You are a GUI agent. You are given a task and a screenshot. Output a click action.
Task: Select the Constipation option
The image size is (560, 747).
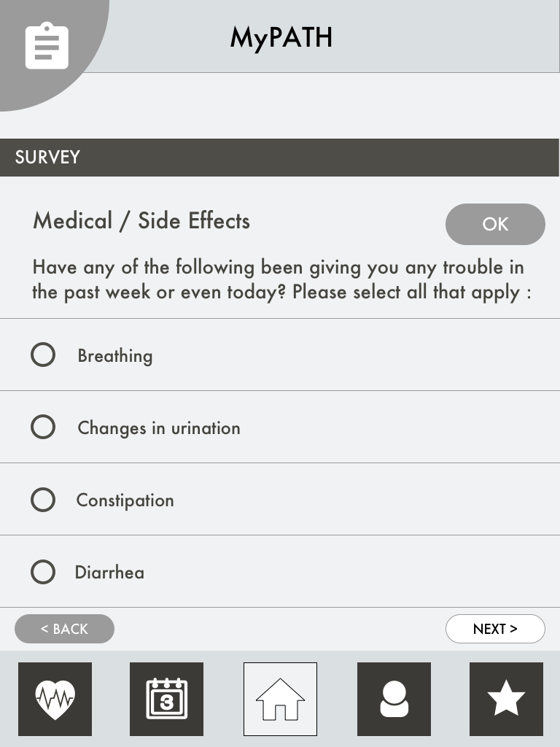[43, 500]
